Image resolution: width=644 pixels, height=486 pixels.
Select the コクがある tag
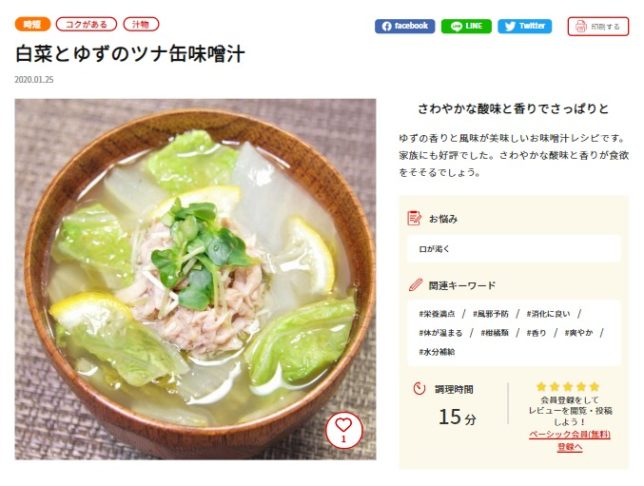(86, 24)
